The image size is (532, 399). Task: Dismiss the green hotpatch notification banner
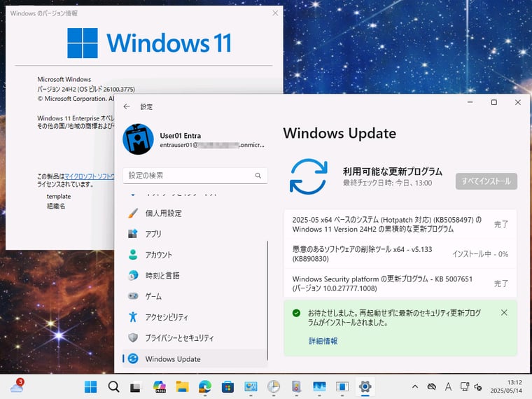pyautogui.click(x=504, y=312)
